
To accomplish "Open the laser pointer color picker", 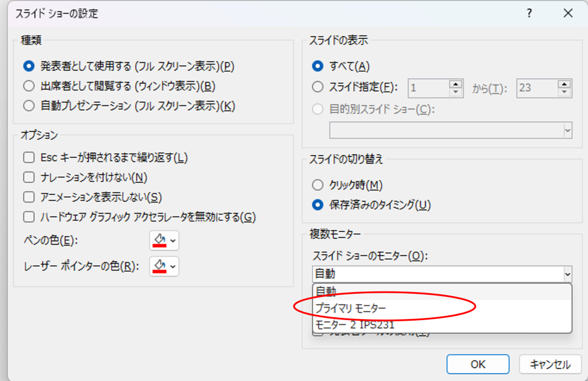I will click(x=164, y=266).
